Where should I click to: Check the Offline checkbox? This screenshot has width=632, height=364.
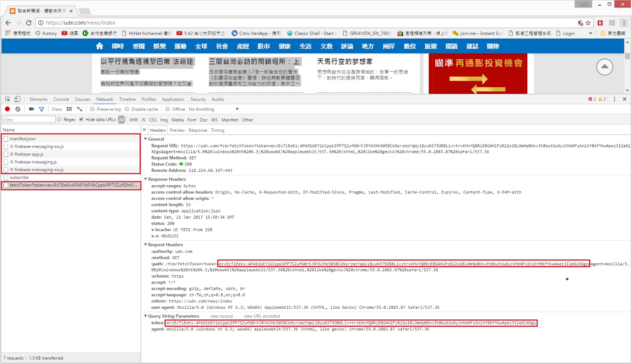[167, 109]
